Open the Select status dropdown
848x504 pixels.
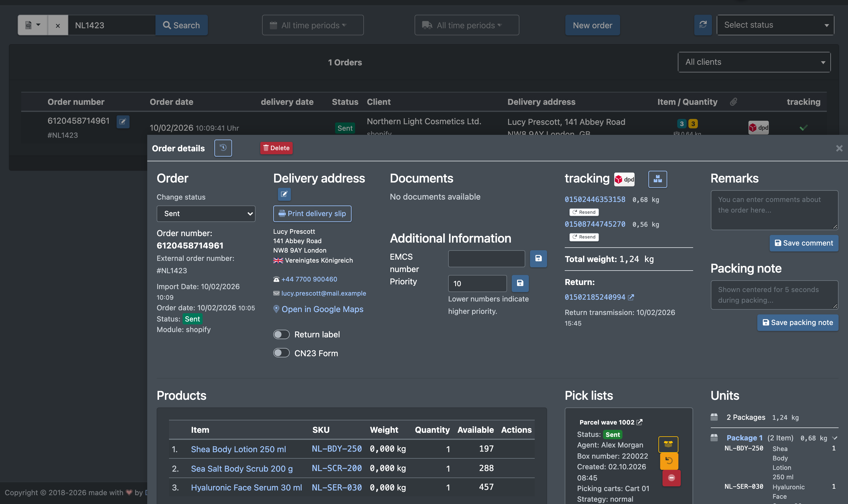click(x=775, y=25)
